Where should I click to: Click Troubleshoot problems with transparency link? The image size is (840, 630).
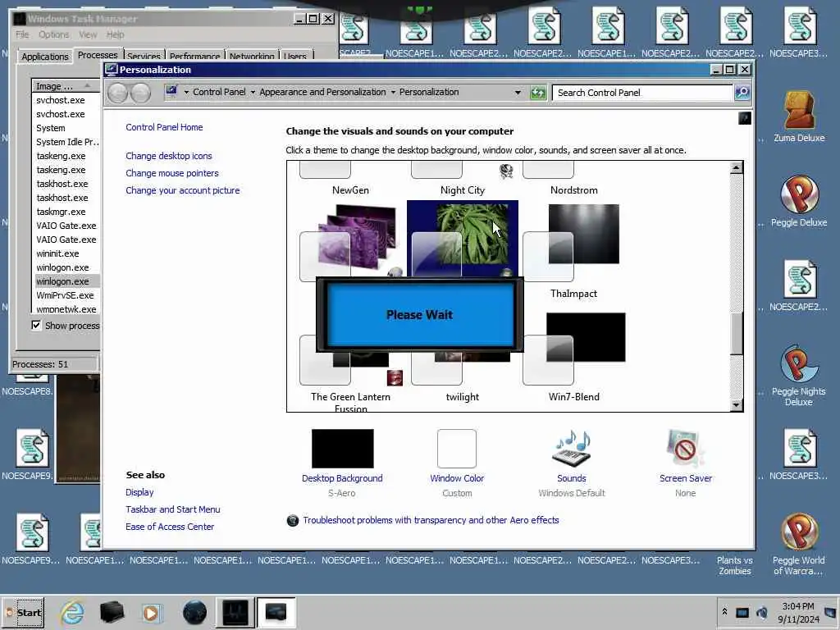tap(431, 520)
